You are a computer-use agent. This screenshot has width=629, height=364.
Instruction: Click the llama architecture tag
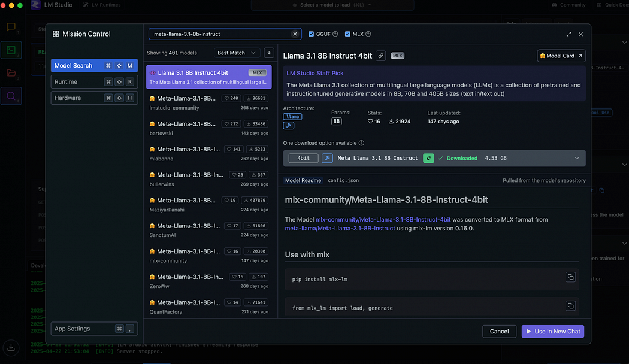(292, 117)
